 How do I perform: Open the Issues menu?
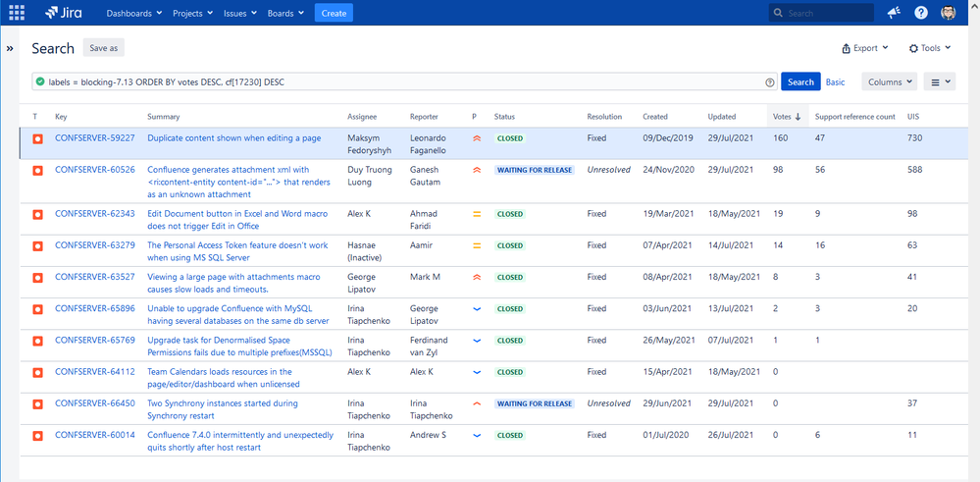(239, 13)
